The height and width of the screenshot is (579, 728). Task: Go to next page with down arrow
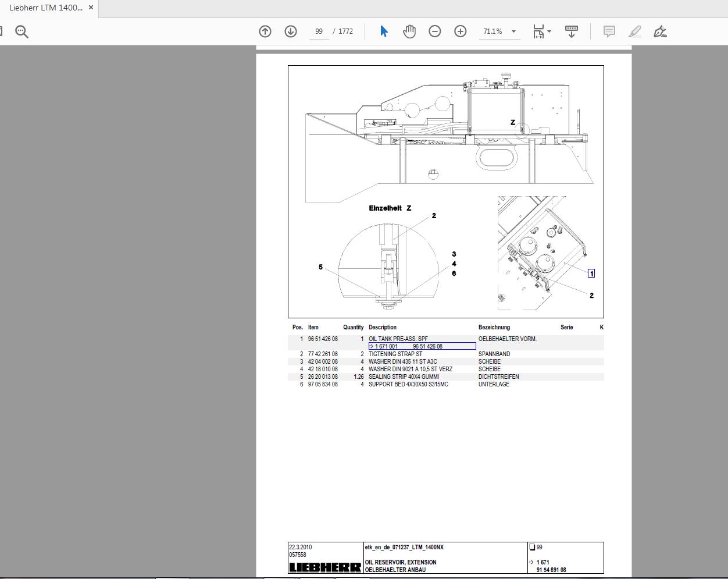[291, 31]
